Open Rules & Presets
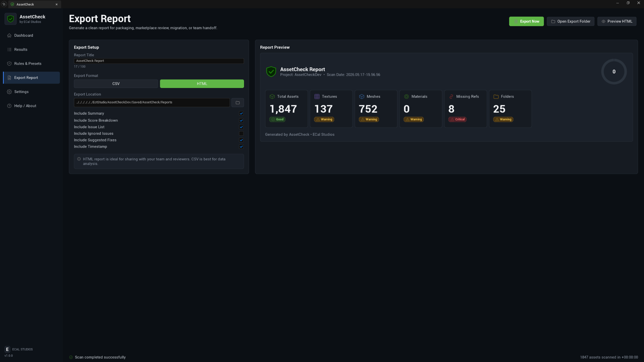 (31, 63)
